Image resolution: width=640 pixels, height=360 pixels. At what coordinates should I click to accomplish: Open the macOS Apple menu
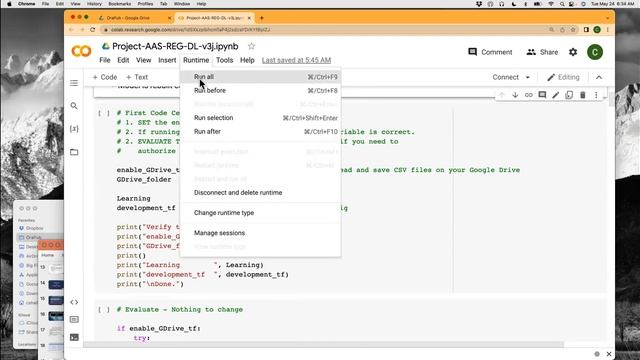pos(9,4)
